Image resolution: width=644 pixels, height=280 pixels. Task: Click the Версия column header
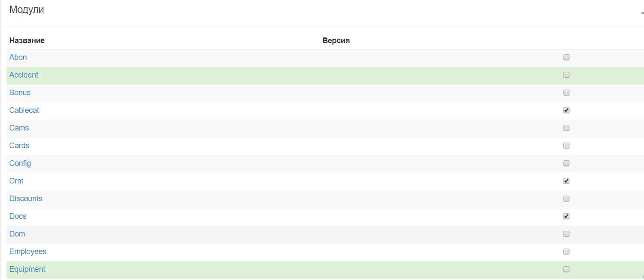coord(336,40)
